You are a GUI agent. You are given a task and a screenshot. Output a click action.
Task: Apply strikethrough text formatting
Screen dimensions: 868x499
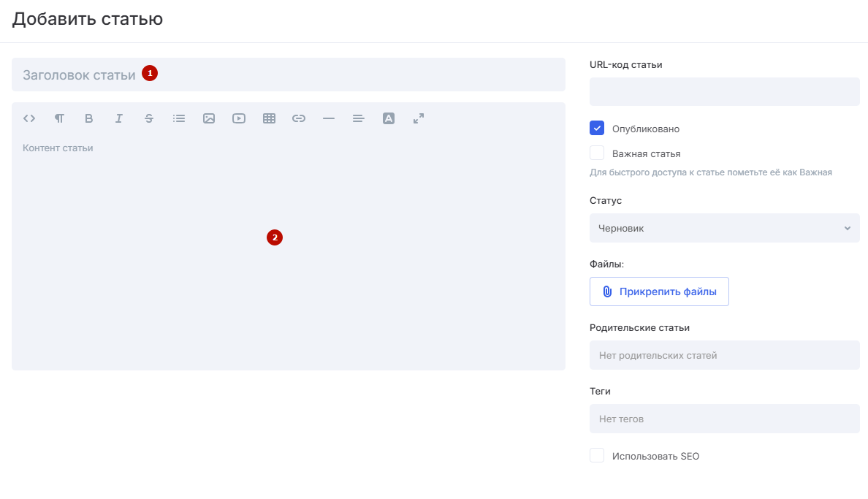[149, 118]
